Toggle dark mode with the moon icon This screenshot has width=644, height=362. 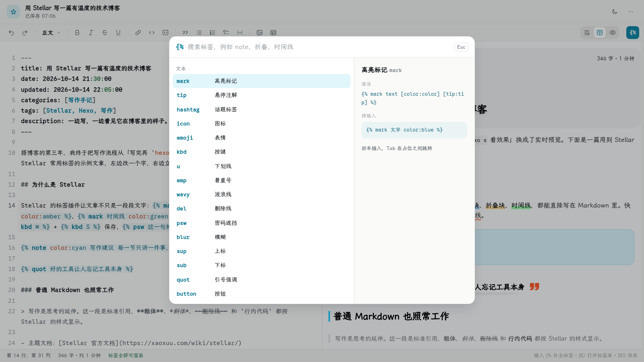[x=615, y=12]
